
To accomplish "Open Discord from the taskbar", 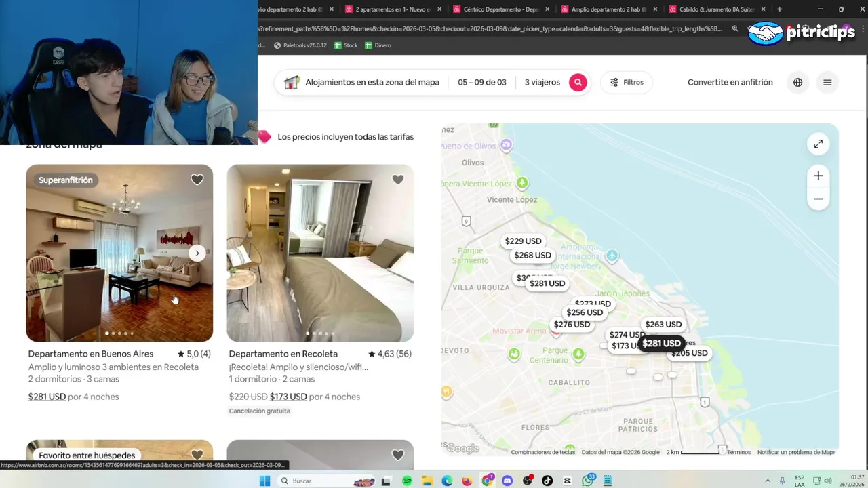I will 507,481.
